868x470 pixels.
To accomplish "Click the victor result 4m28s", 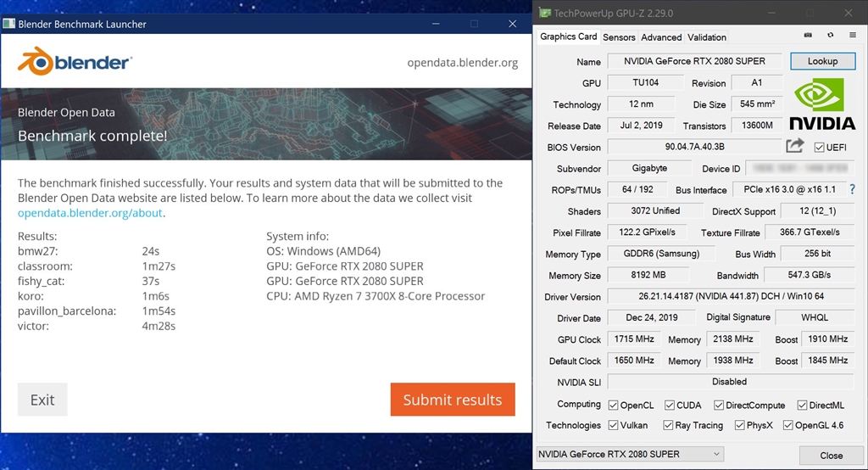I will click(x=159, y=326).
